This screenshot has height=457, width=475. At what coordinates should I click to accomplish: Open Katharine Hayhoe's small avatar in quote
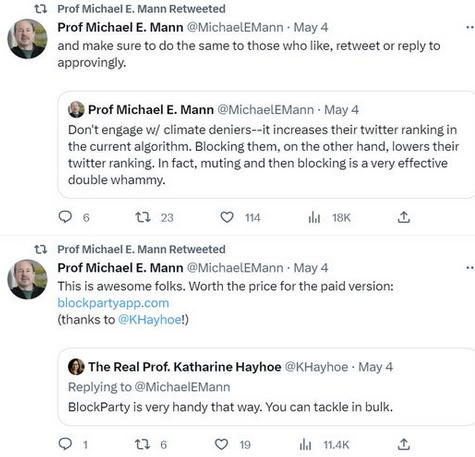tap(76, 367)
